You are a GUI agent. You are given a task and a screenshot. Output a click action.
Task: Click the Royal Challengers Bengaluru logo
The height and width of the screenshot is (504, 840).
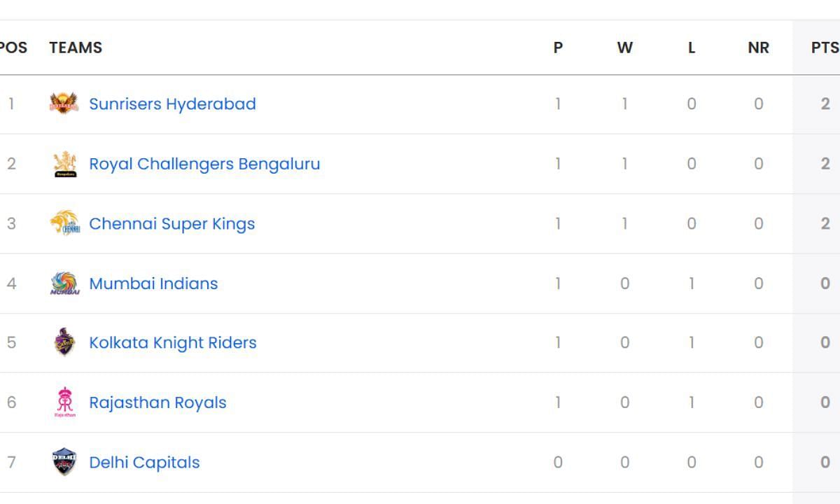[64, 164]
